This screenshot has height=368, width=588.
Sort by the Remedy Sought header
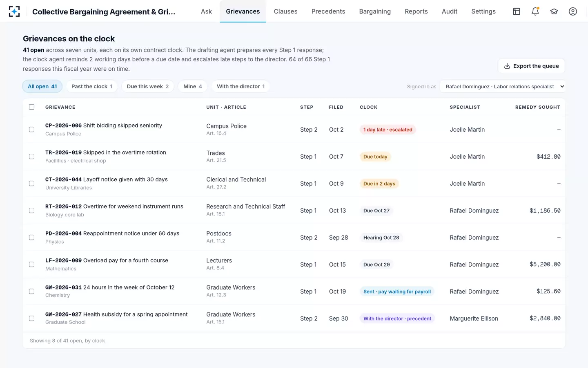[538, 107]
